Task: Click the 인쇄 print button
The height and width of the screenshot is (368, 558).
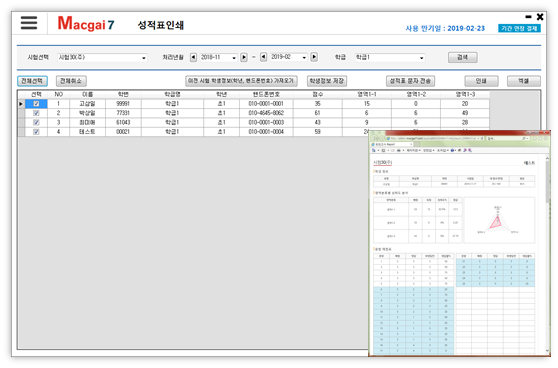Action: point(481,81)
